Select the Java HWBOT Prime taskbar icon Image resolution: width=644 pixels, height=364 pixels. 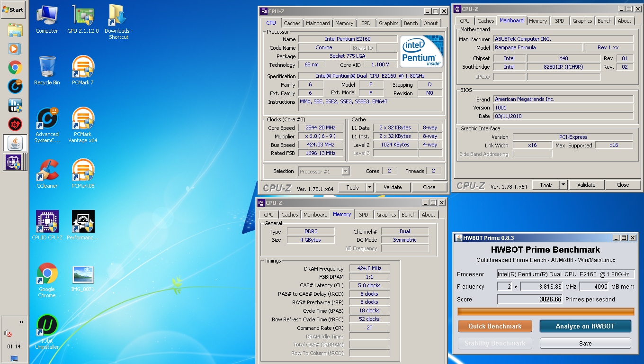[15, 143]
